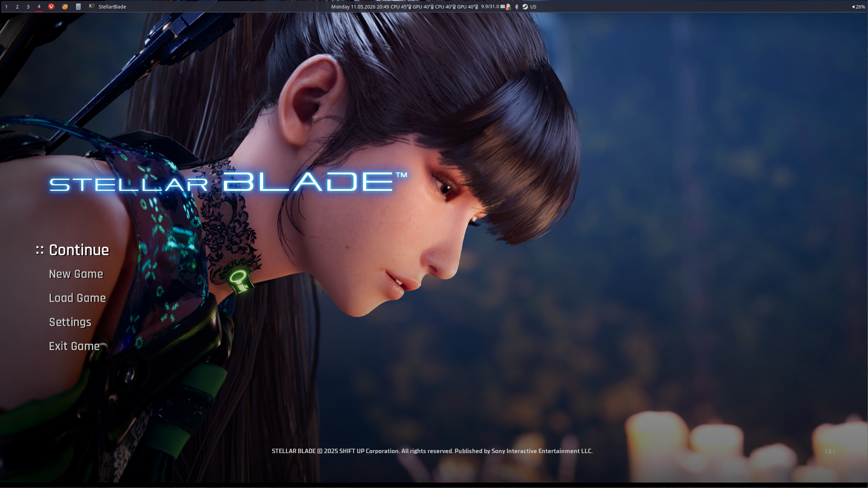Open the Settings menu entry
Screen dimensions: 868x488
click(x=70, y=322)
